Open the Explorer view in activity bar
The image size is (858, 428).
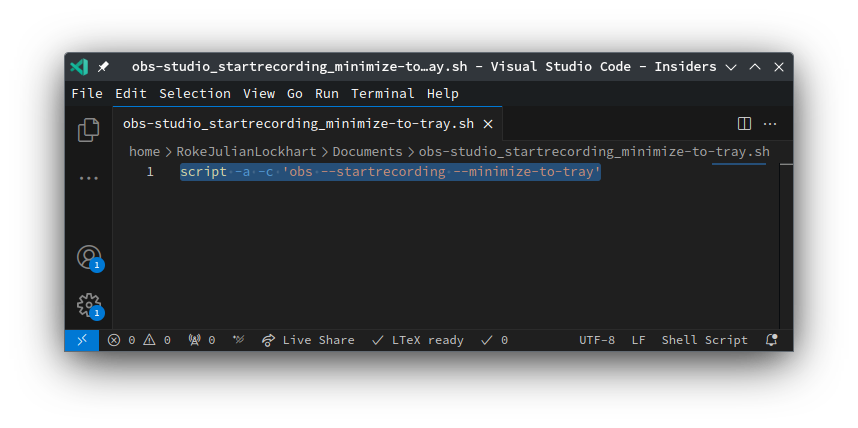click(89, 130)
